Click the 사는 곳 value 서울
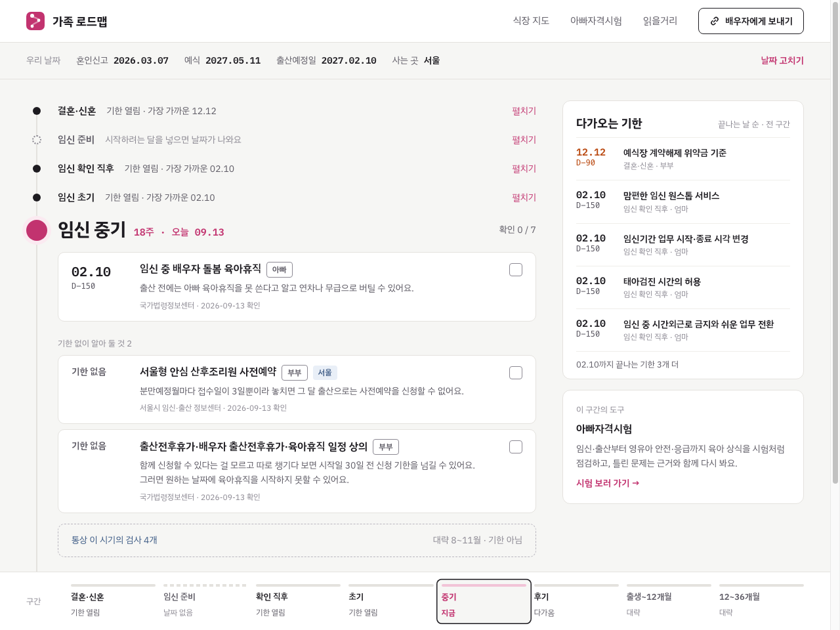This screenshot has height=630, width=840. pos(432,60)
